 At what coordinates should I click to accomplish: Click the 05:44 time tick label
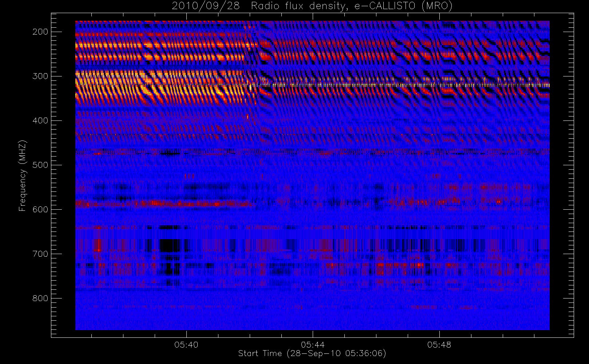(x=313, y=345)
